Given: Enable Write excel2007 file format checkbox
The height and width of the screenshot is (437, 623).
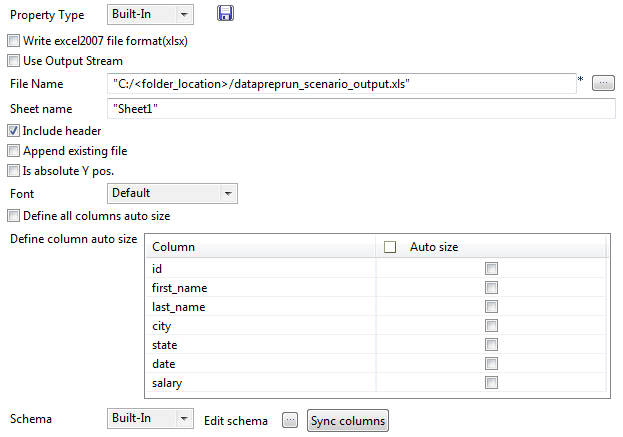Looking at the screenshot, I should pos(13,42).
